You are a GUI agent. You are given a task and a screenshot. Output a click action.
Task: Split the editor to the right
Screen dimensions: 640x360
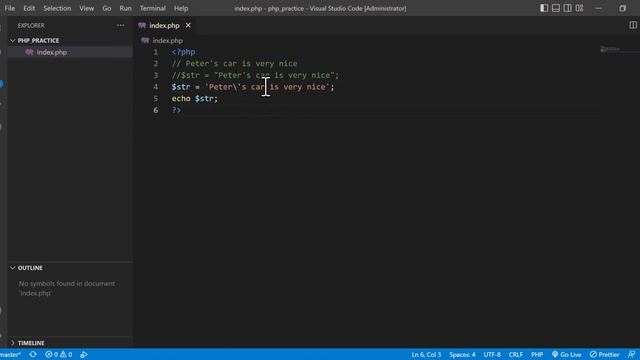point(633,25)
